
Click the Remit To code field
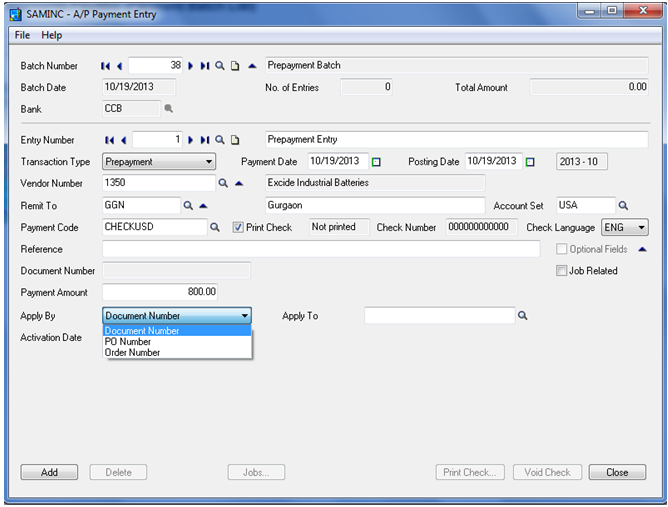pyautogui.click(x=141, y=205)
